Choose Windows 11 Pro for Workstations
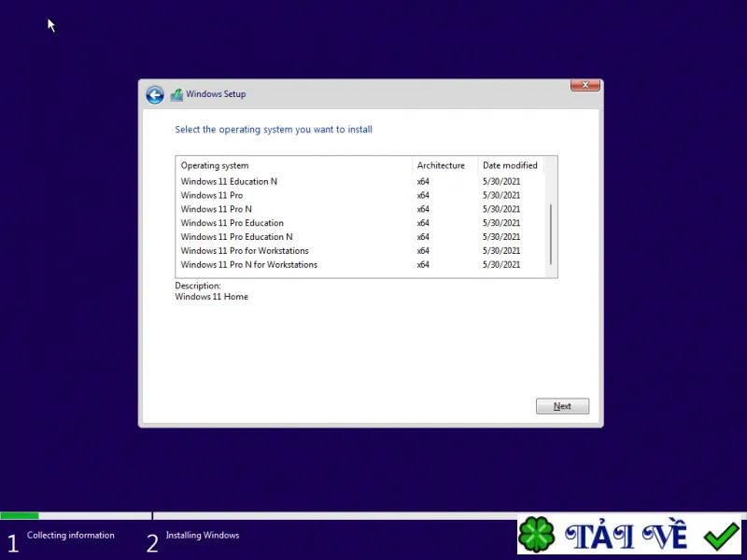Image resolution: width=747 pixels, height=560 pixels. [359, 250]
